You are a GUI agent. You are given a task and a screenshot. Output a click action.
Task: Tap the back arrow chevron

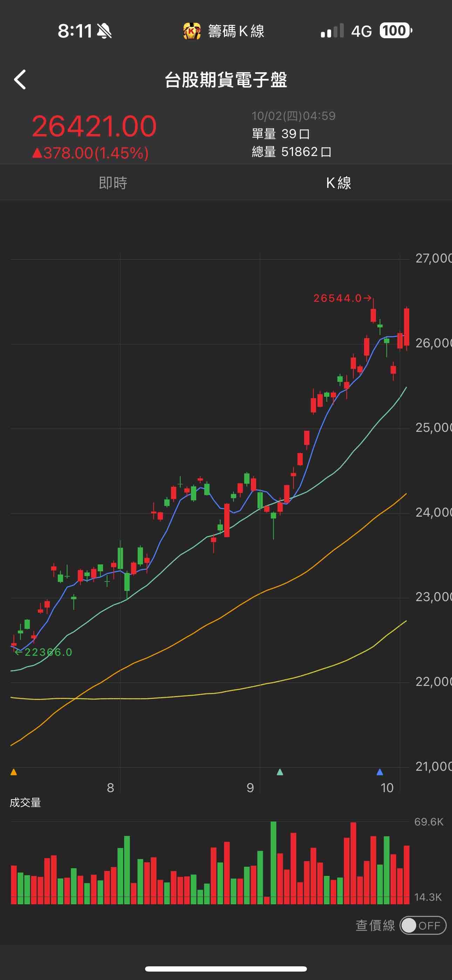pyautogui.click(x=20, y=80)
